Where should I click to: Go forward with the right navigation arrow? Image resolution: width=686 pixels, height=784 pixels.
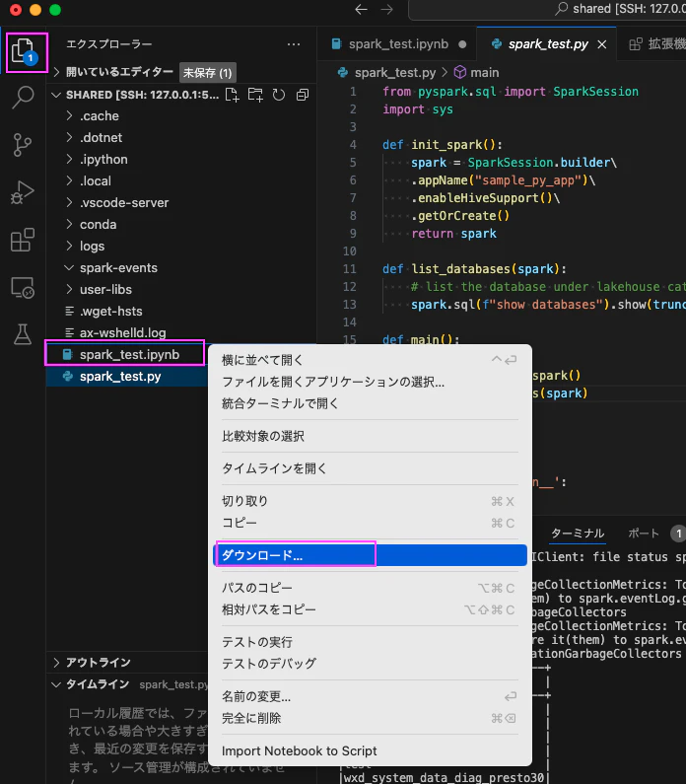click(x=386, y=10)
